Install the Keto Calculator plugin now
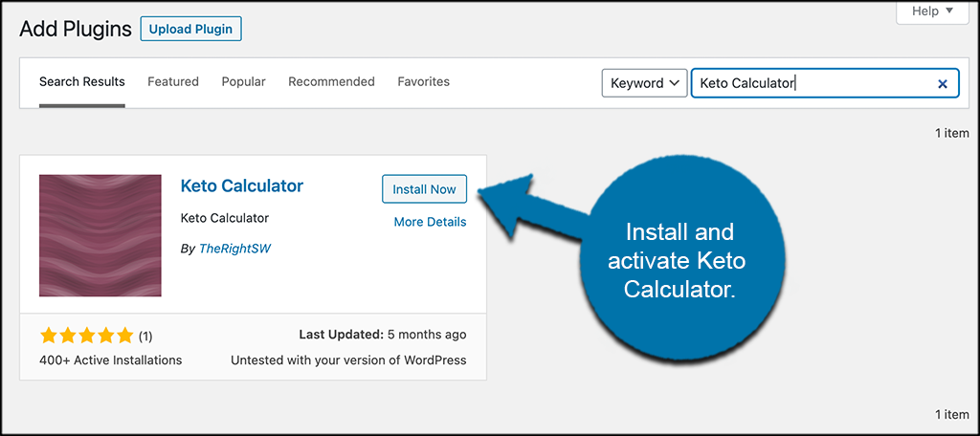Image resolution: width=980 pixels, height=436 pixels. tap(424, 189)
